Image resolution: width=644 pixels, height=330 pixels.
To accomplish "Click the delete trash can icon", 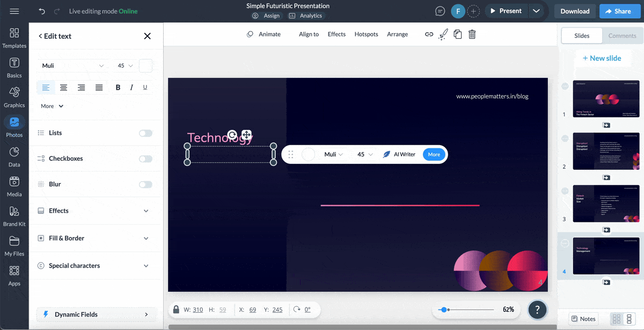I will click(x=472, y=34).
